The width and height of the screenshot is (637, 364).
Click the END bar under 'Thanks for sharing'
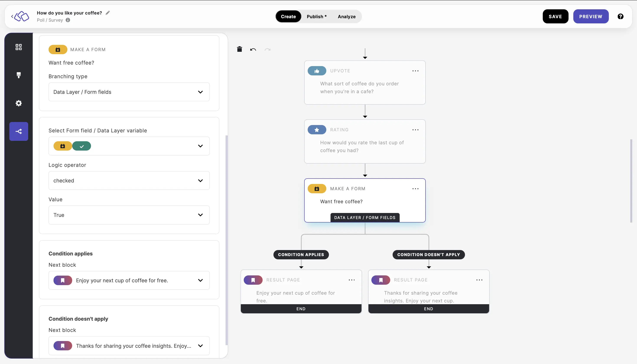[x=429, y=309]
